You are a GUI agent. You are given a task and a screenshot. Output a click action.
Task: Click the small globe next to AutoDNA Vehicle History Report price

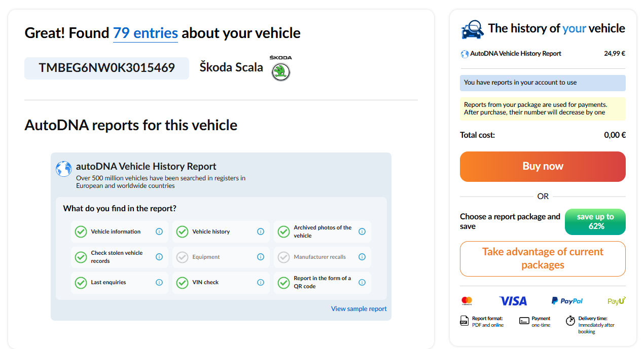464,54
